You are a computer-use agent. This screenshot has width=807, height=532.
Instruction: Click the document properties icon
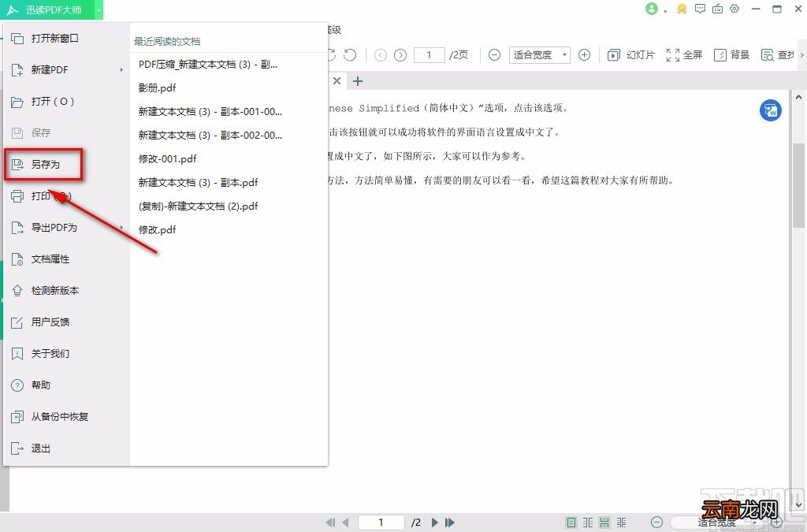pyautogui.click(x=17, y=259)
